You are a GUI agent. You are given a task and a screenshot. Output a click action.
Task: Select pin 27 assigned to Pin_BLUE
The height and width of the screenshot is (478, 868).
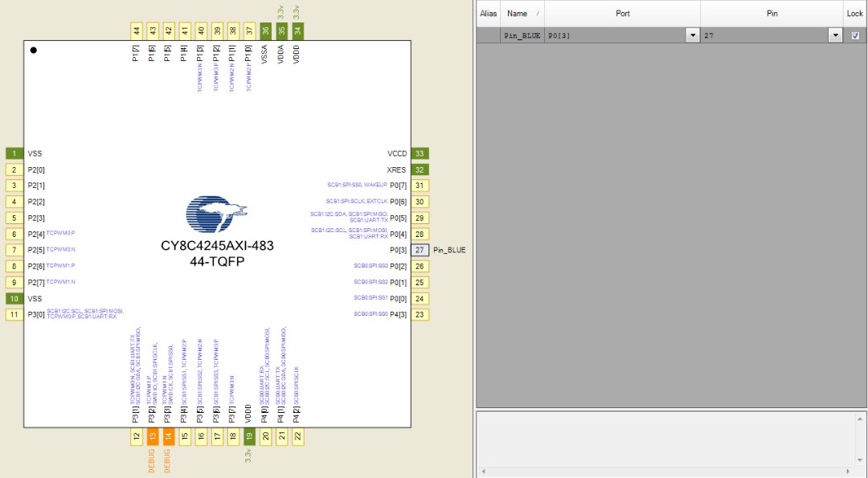point(420,250)
